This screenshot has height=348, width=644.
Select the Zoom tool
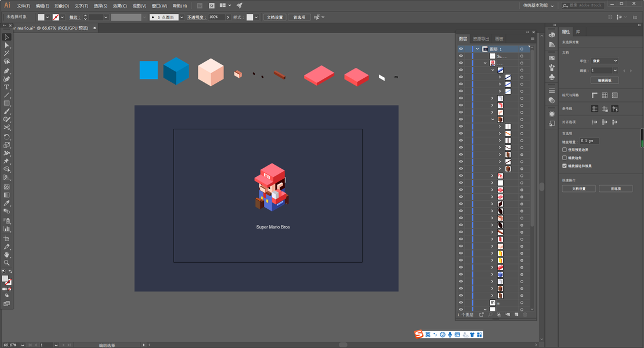pyautogui.click(x=6, y=263)
